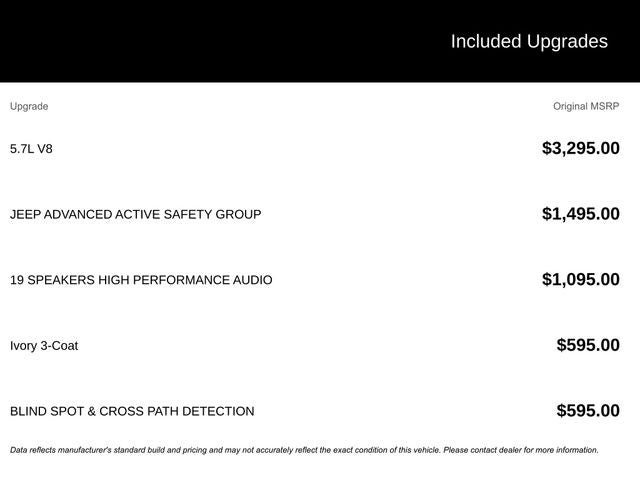Click the $595.00 price for Ivory 3-Coat
The width and height of the screenshot is (640, 480).
(x=588, y=346)
